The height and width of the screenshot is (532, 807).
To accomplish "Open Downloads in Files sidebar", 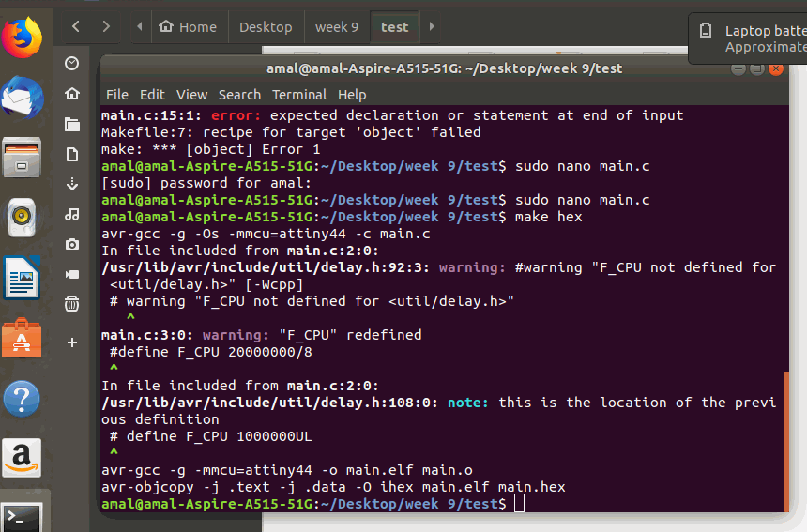I will coord(72,184).
